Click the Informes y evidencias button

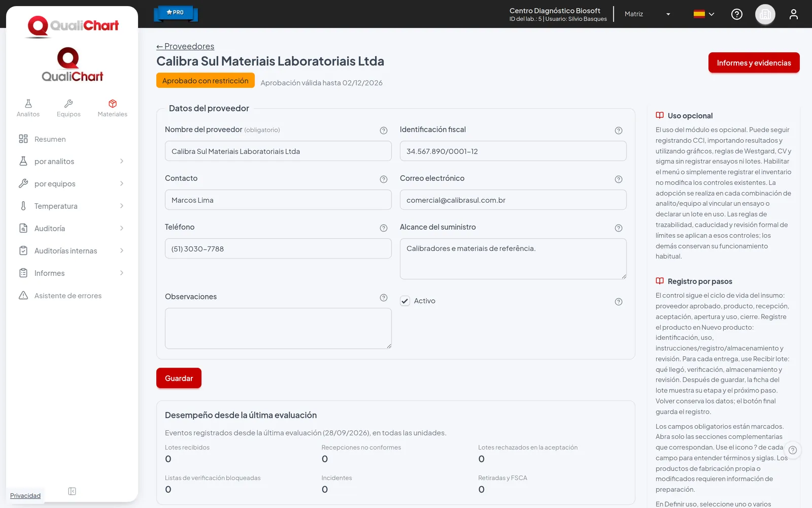tap(754, 63)
